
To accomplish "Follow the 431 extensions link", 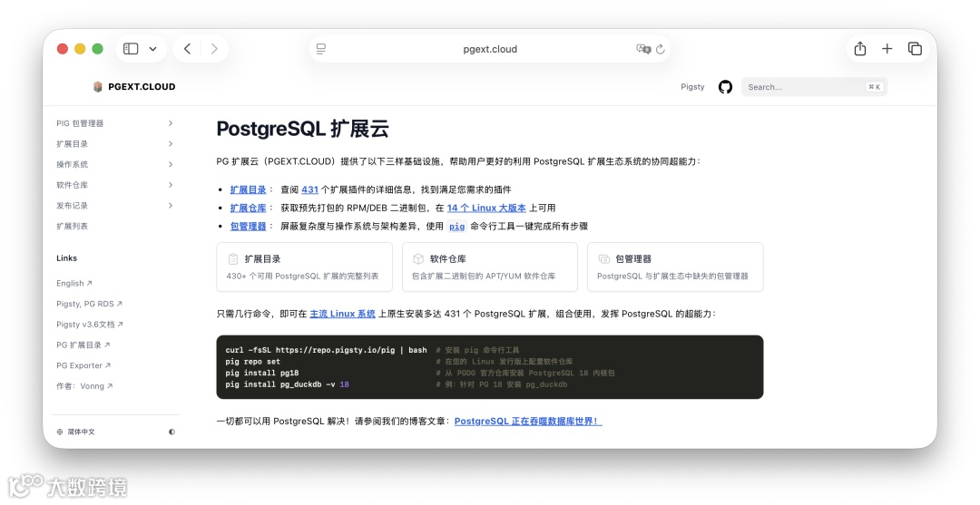I will [310, 189].
